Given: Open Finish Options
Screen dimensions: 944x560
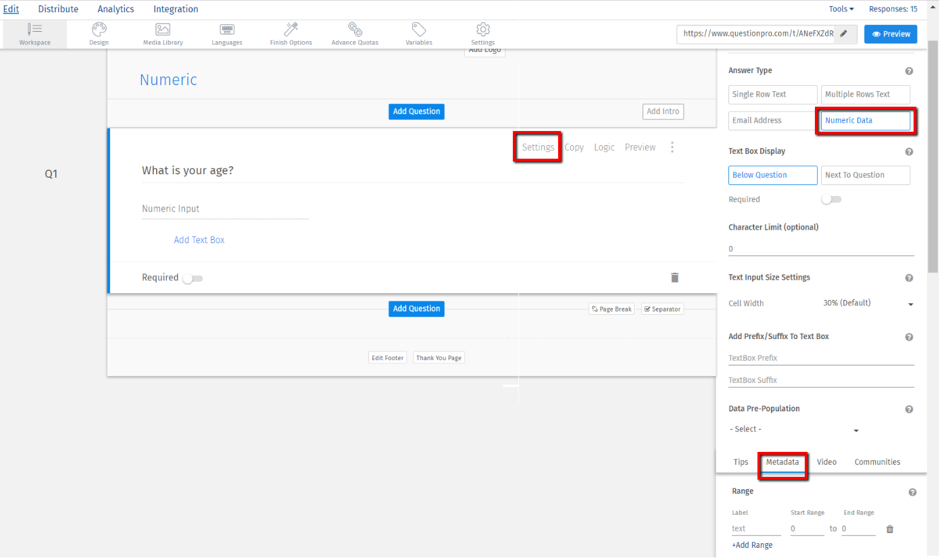Looking at the screenshot, I should tap(291, 34).
